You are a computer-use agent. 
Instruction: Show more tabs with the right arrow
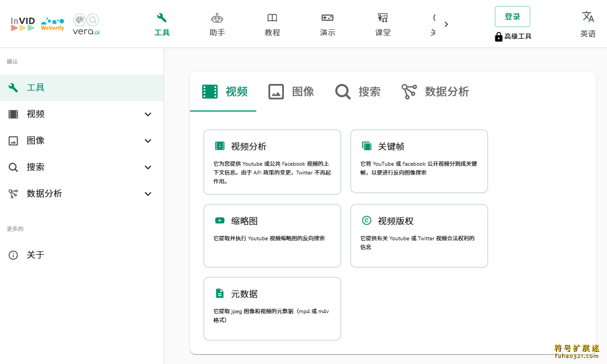(x=446, y=24)
